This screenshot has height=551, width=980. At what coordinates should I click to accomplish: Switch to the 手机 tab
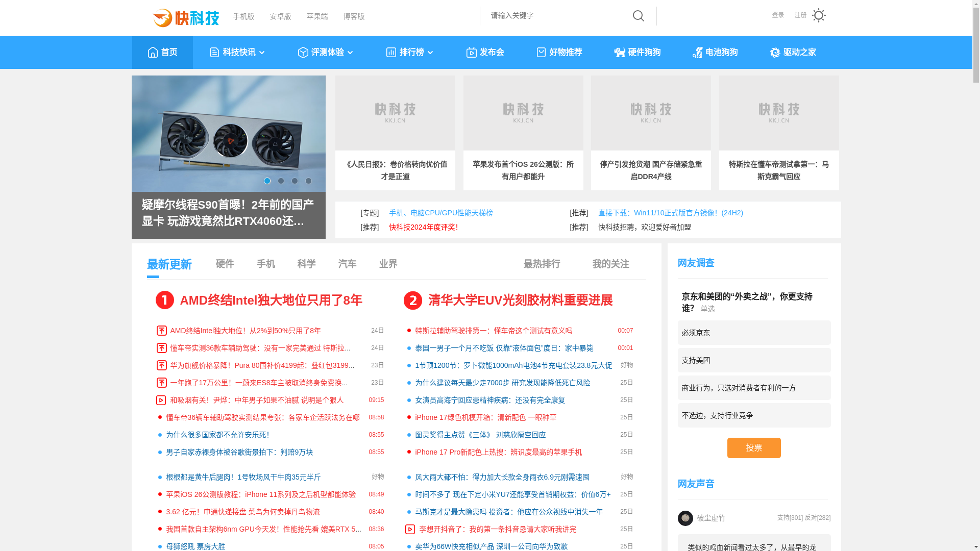265,264
